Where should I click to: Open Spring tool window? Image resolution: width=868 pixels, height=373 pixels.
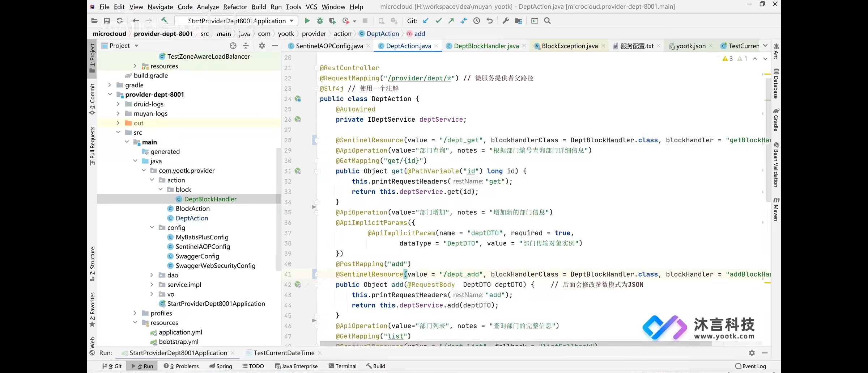[x=221, y=366]
